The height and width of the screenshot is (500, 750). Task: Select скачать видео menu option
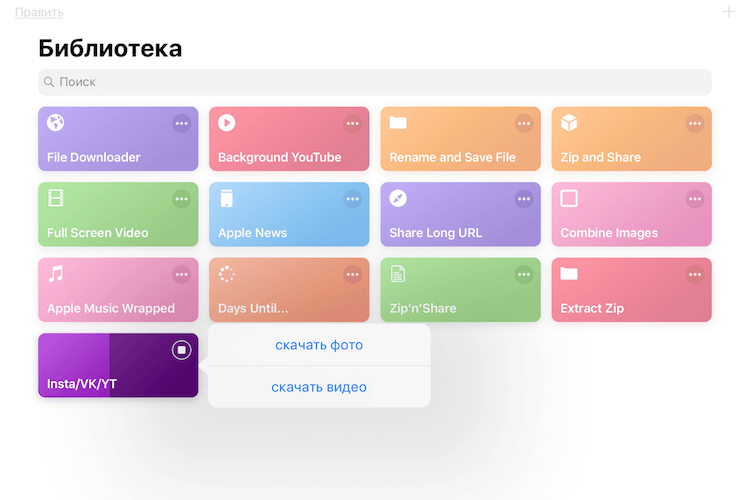319,387
